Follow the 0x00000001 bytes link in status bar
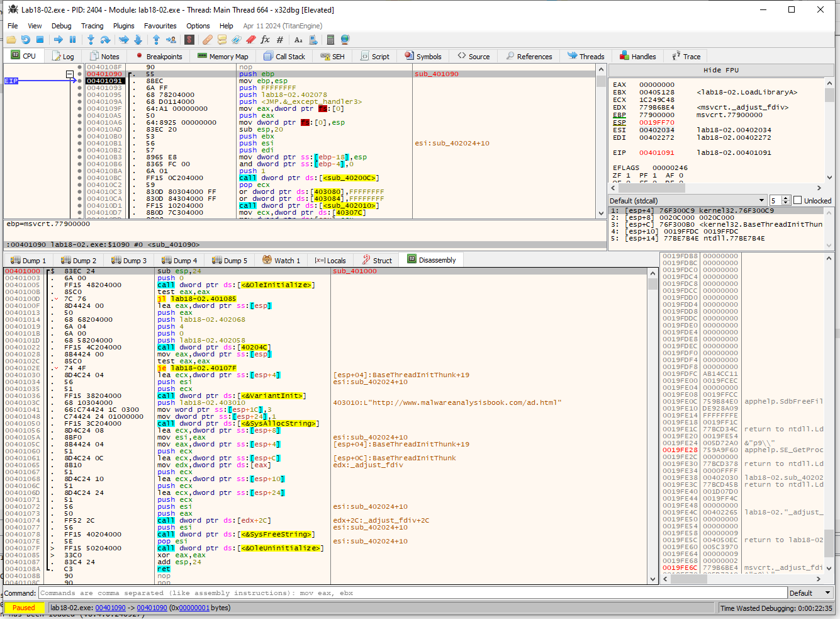 194,608
